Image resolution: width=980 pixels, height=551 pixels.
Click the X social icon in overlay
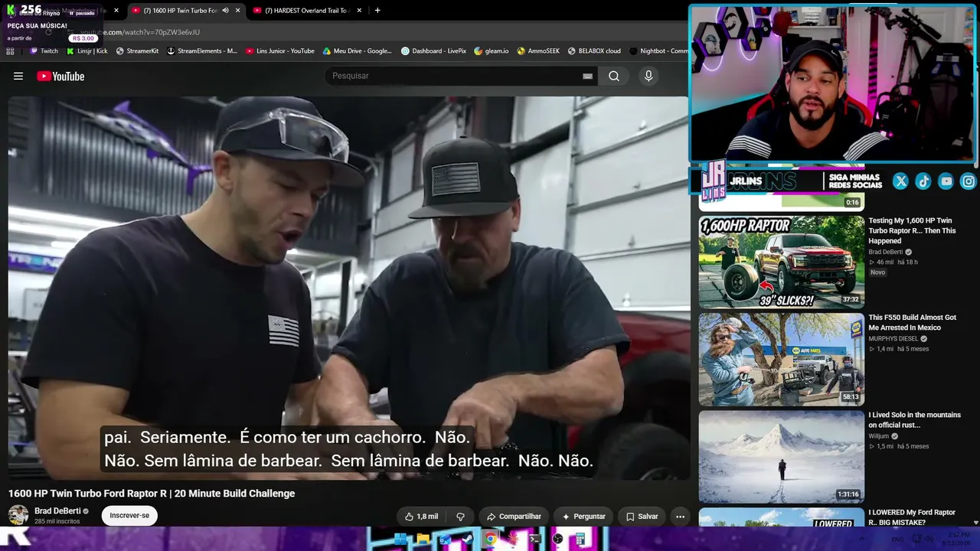click(900, 181)
